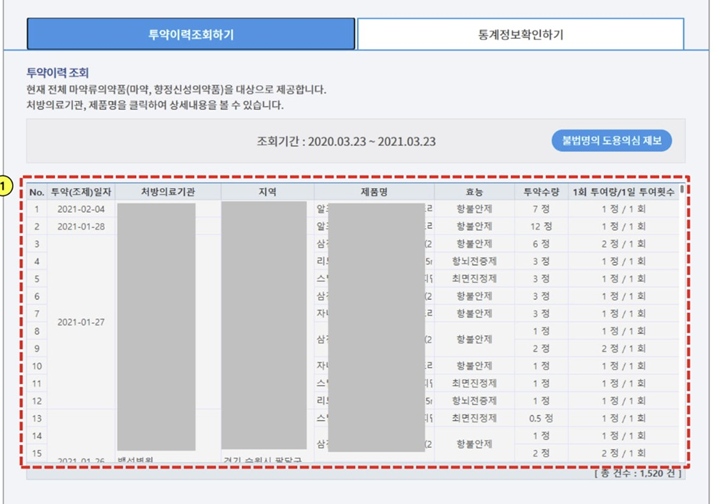Click 2 정 / 1 회 in row 3
Image resolution: width=720 pixels, height=504 pixels.
point(624,244)
